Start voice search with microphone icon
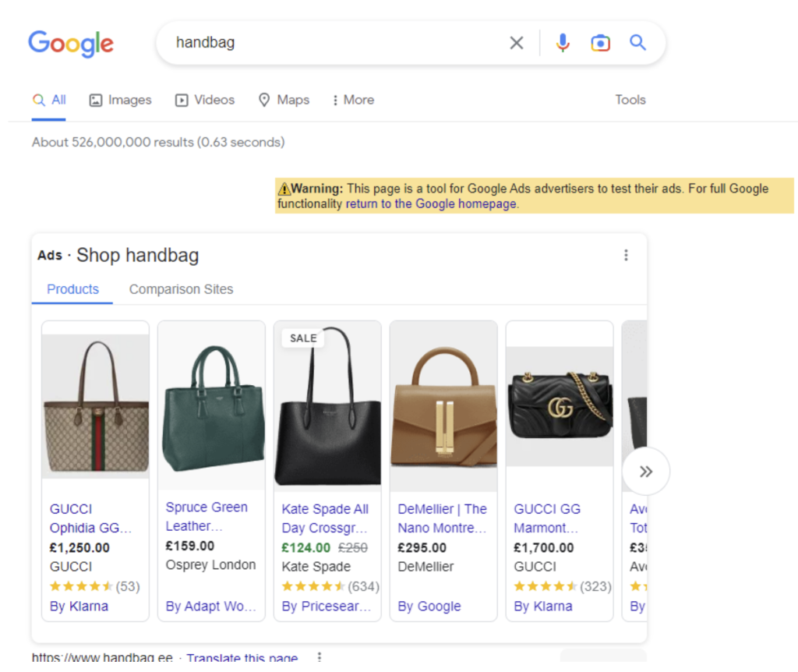The image size is (798, 672). point(563,43)
